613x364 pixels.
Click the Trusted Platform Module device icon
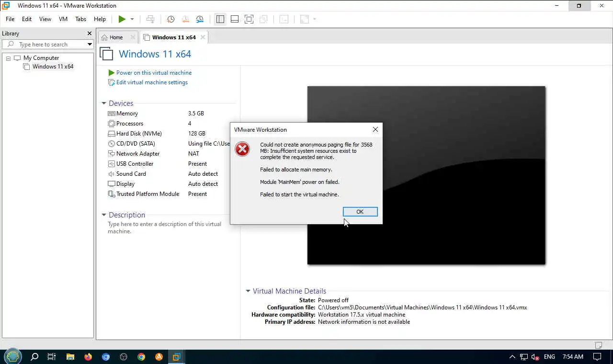pos(112,194)
